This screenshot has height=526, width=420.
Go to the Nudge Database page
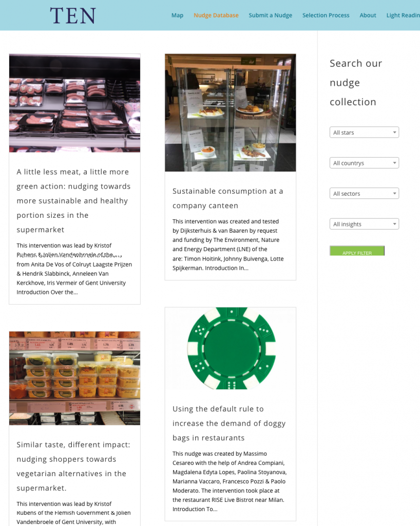pos(216,15)
